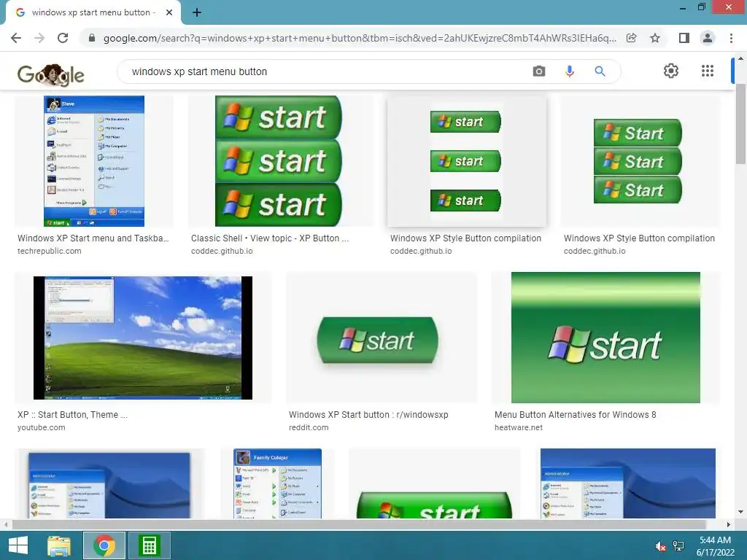The height and width of the screenshot is (560, 747).
Task: Launch File Explorer from the taskbar
Action: [59, 545]
